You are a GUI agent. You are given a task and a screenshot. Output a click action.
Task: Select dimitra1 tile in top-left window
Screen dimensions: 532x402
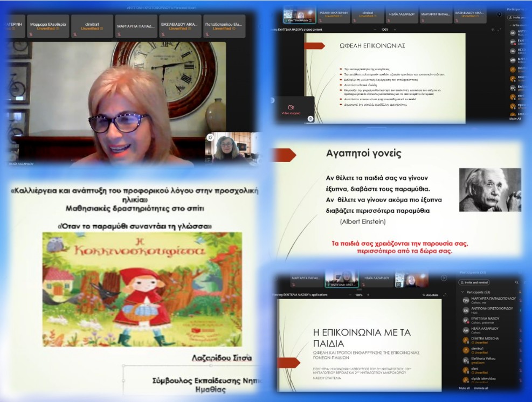pos(92,26)
